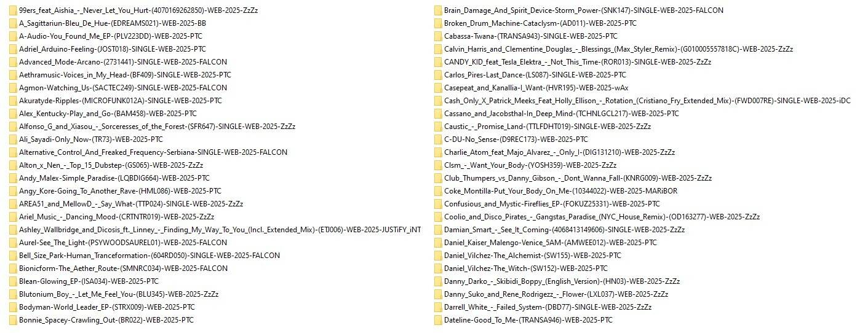Click folder icon for Andy_Malex-Simple_Paradise
The height and width of the screenshot is (333, 868).
[x=13, y=178]
